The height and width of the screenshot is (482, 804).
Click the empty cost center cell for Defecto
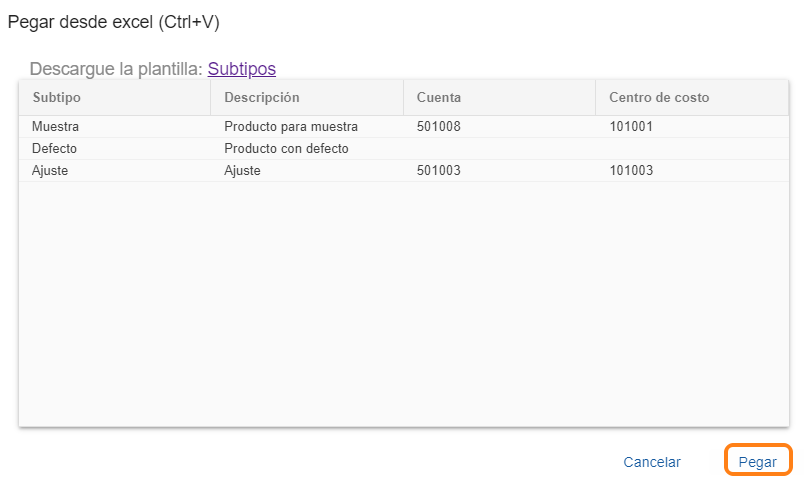pos(691,149)
